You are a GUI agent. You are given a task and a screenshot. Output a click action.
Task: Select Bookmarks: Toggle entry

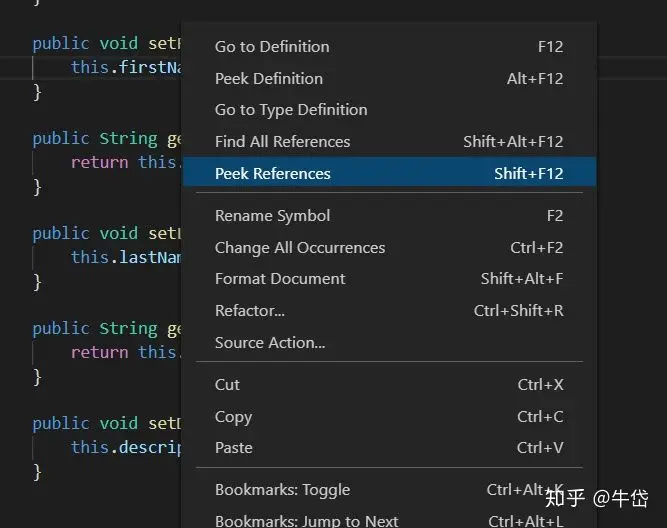[x=282, y=490]
